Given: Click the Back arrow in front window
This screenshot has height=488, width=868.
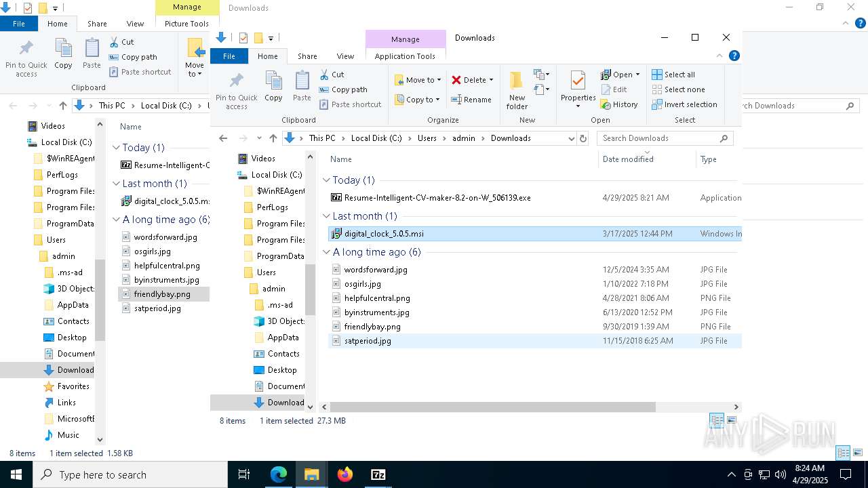Looking at the screenshot, I should tap(223, 138).
